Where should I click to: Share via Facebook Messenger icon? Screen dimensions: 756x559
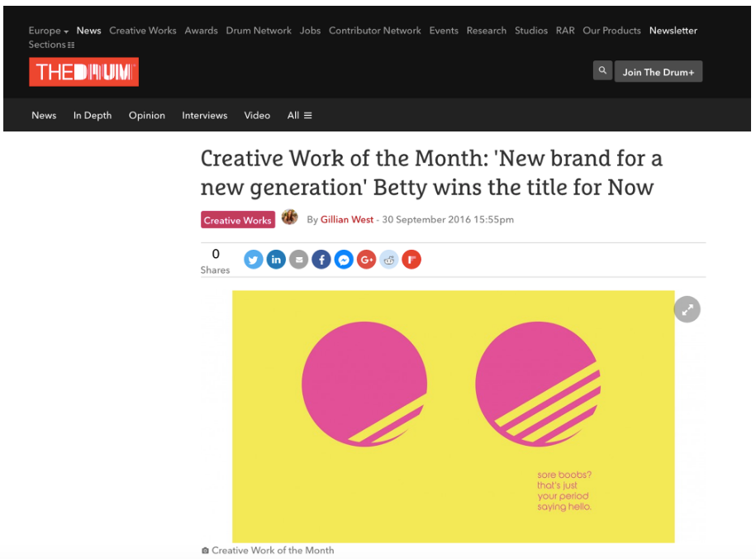click(x=344, y=260)
